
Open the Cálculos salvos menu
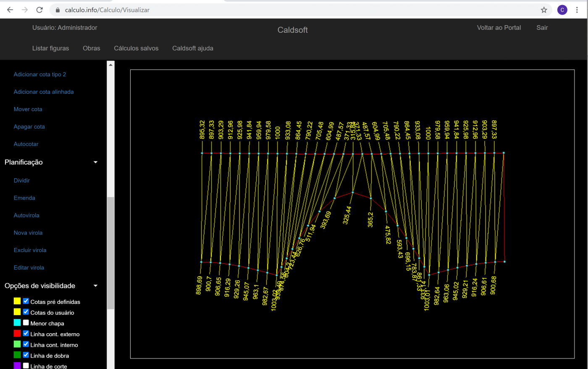click(x=136, y=48)
